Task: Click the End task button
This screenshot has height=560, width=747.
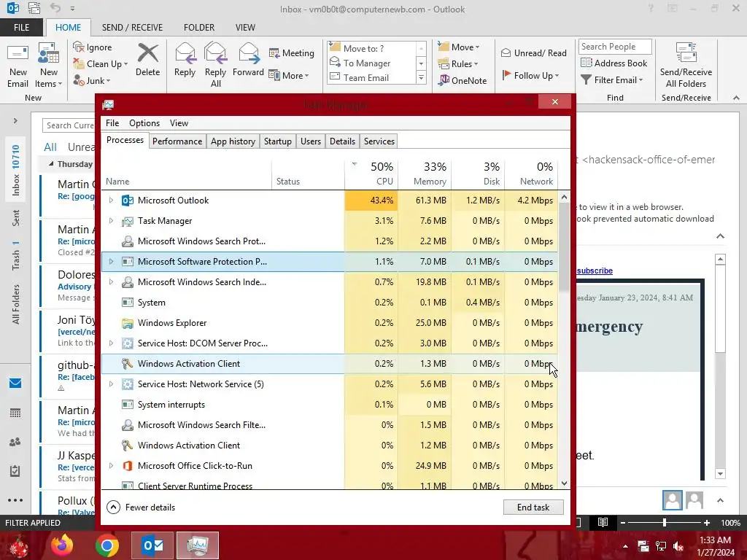Action: [533, 507]
